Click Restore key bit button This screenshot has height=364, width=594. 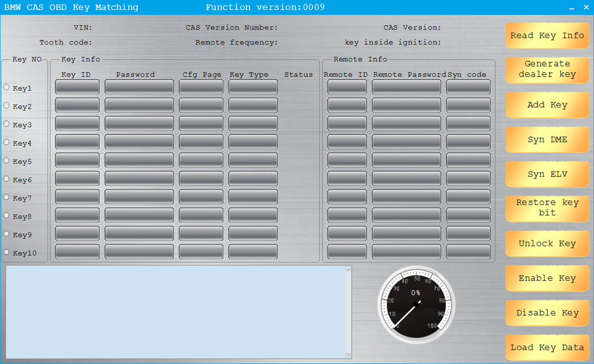[547, 208]
